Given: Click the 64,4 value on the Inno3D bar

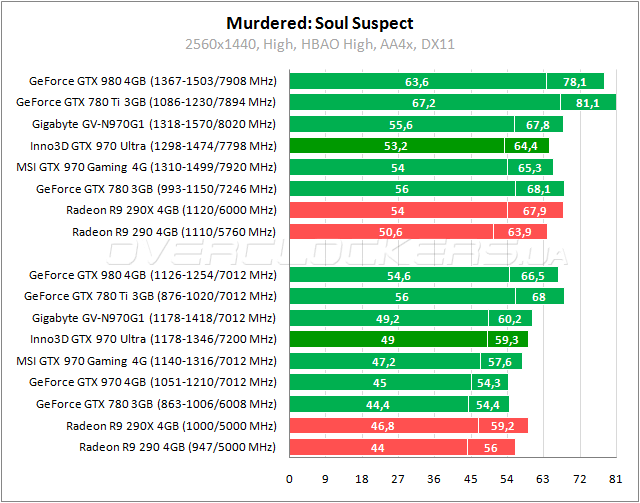Looking at the screenshot, I should tap(526, 147).
